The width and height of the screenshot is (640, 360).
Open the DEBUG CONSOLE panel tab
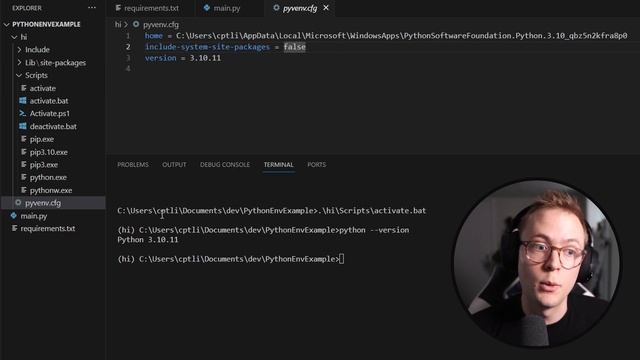[225, 165]
